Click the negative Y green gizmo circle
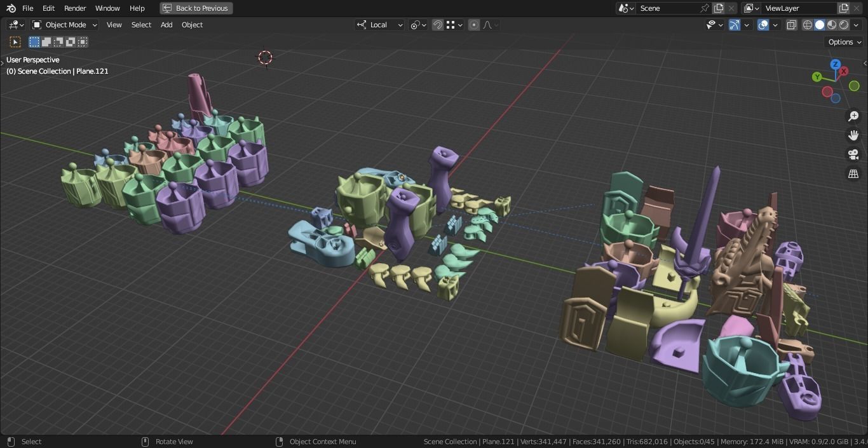Screen dimensions: 868x448 (x=855, y=86)
